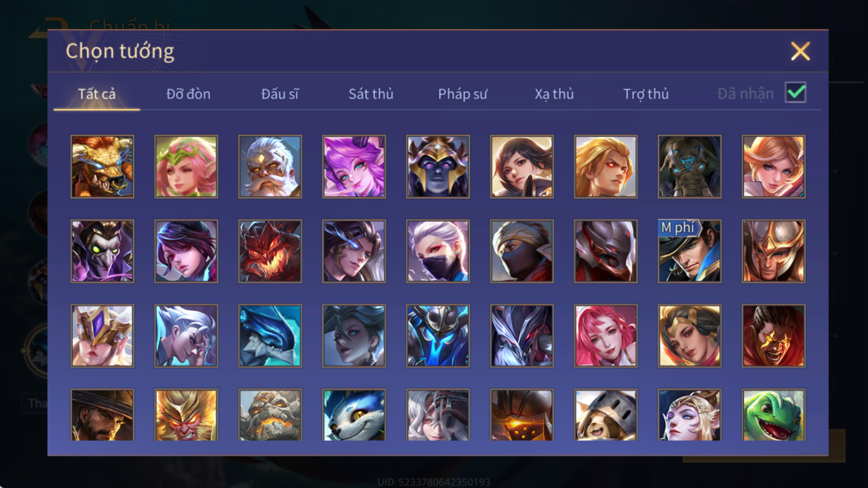Choose the blue fox hero portrait
The height and width of the screenshot is (488, 868).
point(354,415)
